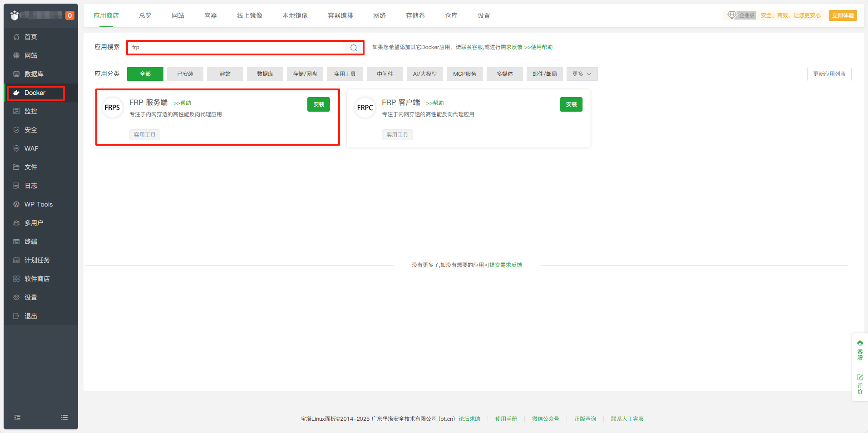Click the WordPress icon beside WP Tools

pyautogui.click(x=16, y=204)
